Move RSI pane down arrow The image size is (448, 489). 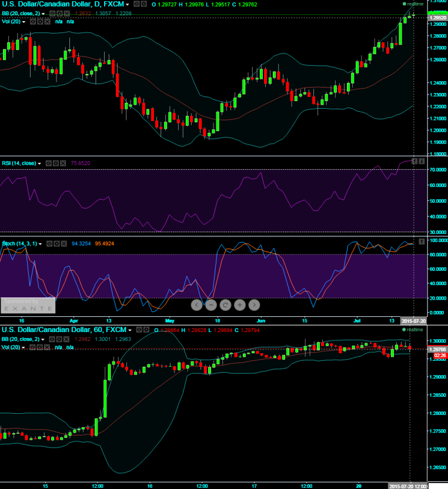point(422,161)
